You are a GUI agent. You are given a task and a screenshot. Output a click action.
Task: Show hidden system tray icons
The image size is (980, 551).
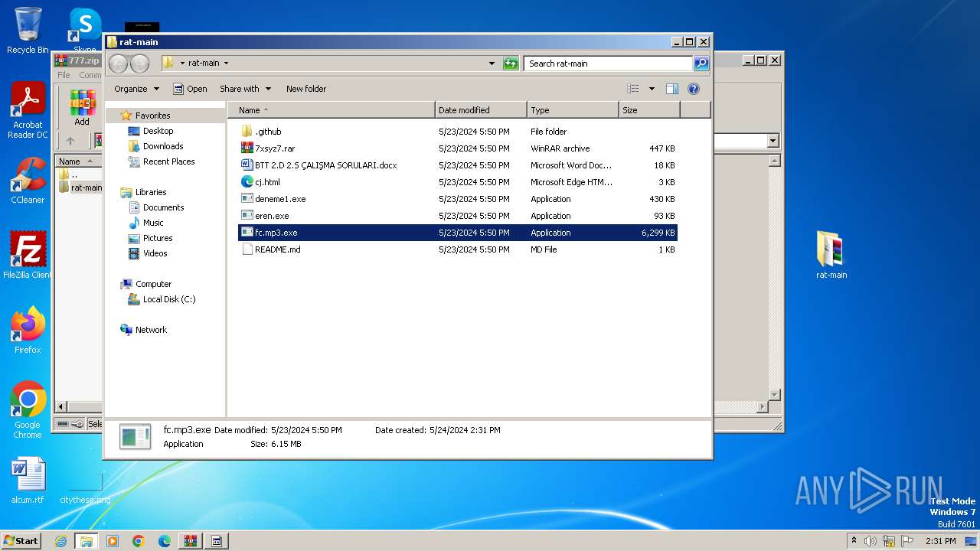[854, 541]
